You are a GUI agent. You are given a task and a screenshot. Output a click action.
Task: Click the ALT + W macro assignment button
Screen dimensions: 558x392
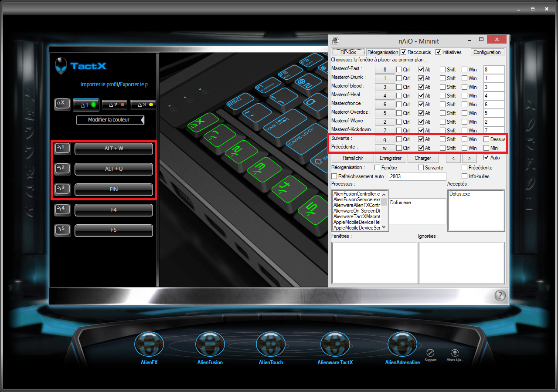114,149
